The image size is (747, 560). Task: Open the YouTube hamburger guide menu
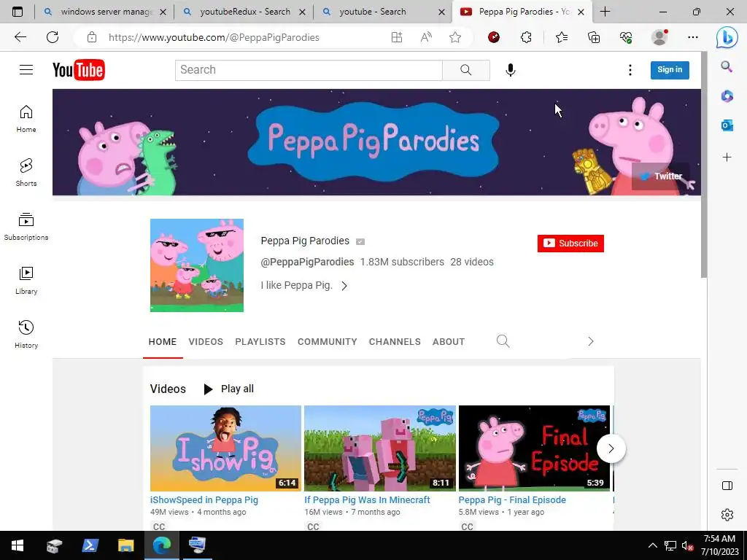[26, 70]
